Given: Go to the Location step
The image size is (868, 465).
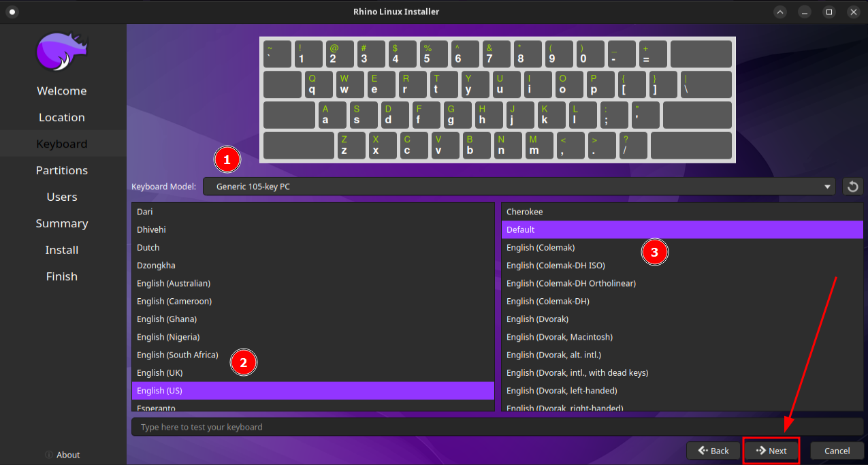Looking at the screenshot, I should (x=62, y=117).
